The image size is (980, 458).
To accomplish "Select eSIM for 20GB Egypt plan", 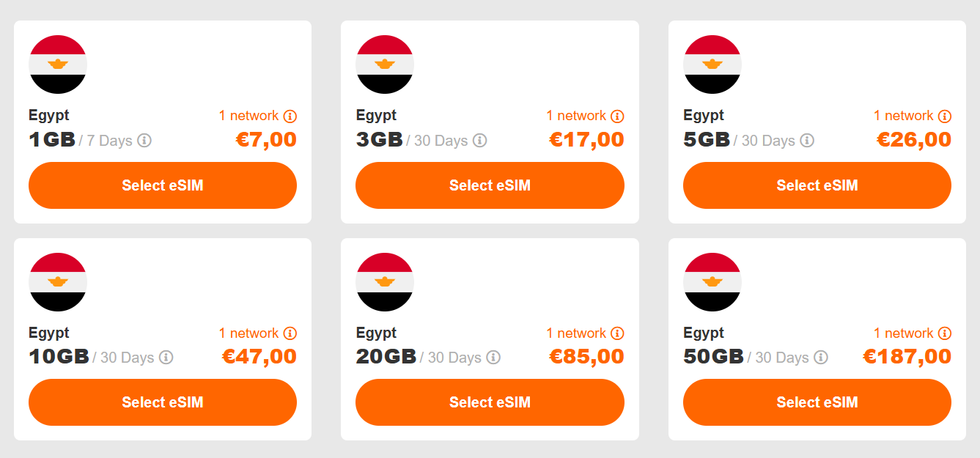I will pos(490,402).
